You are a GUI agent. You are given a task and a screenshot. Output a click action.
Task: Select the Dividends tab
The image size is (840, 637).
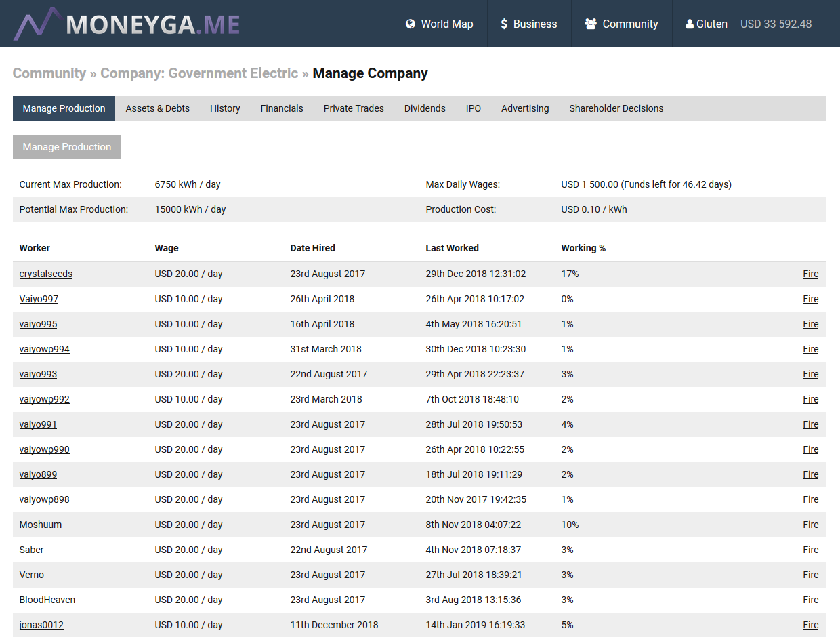click(425, 108)
